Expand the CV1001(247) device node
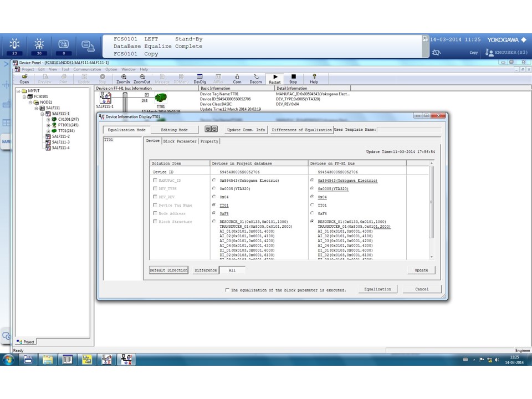 pyautogui.click(x=48, y=119)
